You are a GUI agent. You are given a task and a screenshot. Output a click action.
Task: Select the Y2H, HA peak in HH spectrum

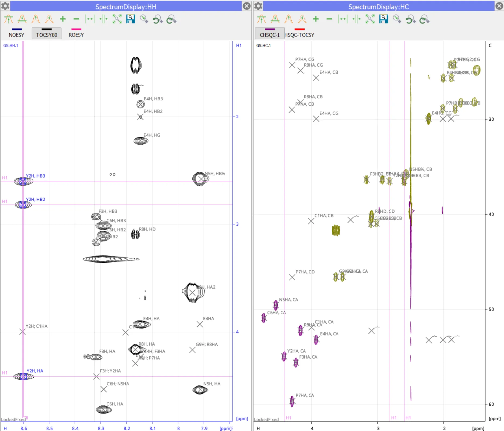(23, 376)
